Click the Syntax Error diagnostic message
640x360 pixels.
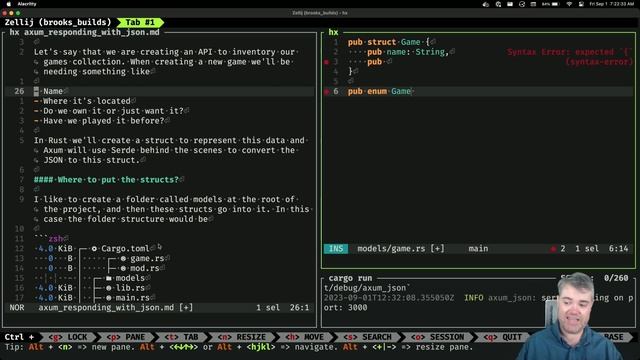[x=570, y=57]
